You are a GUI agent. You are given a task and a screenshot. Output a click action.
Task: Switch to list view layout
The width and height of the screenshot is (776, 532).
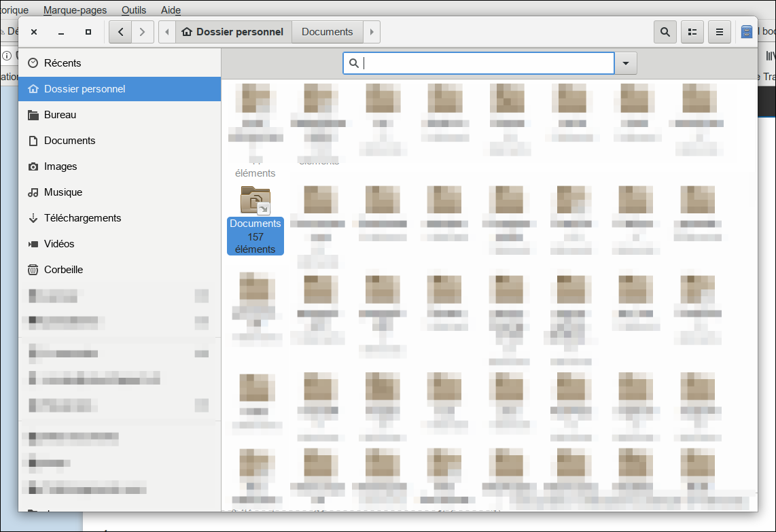692,32
